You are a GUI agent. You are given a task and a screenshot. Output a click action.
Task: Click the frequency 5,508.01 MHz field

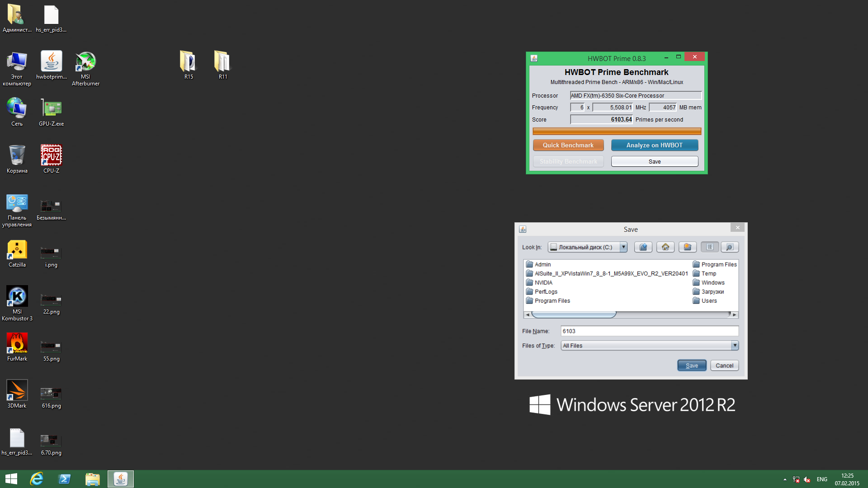613,108
